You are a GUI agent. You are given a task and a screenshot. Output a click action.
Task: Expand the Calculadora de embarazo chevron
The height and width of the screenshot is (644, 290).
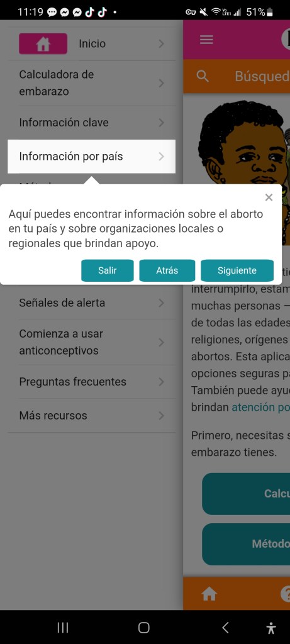click(161, 84)
